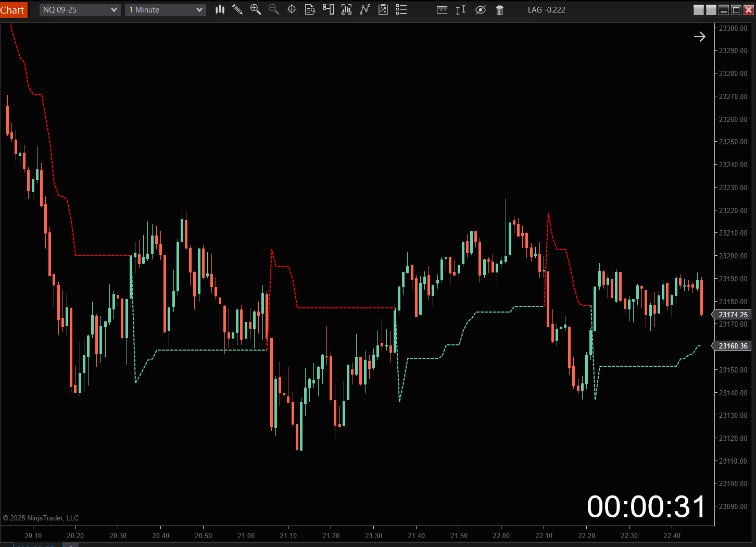Click the orange Chart menu label
This screenshot has height=547, width=756.
pyautogui.click(x=13, y=9)
